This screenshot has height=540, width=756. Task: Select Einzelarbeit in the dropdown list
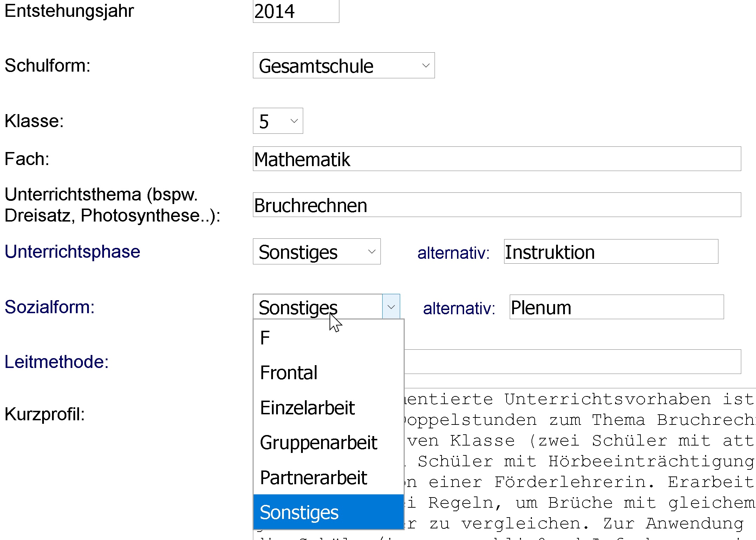[x=328, y=408]
